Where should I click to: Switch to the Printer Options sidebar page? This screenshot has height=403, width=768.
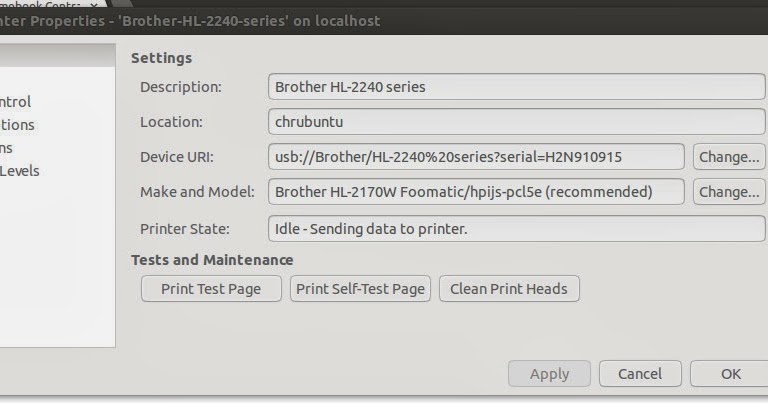[18, 125]
